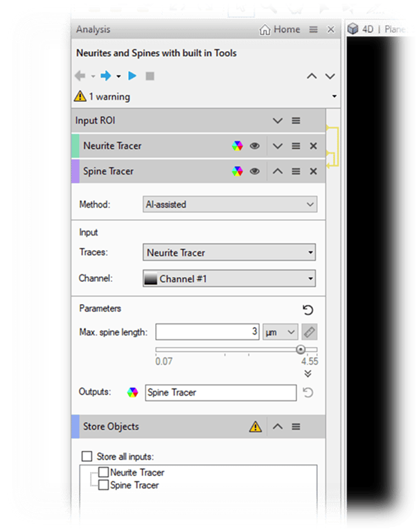Open Spine Tracer color settings
The width and height of the screenshot is (419, 532).
coord(238,171)
